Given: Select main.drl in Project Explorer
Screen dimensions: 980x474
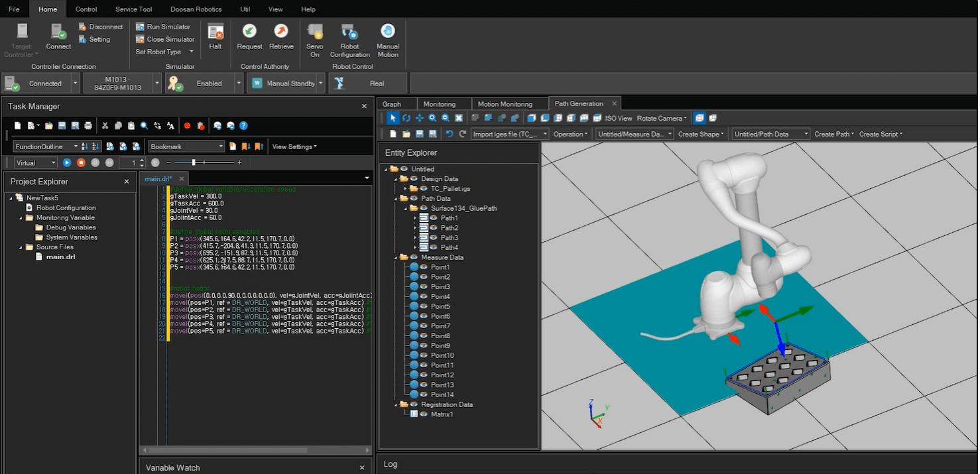Looking at the screenshot, I should tap(60, 257).
